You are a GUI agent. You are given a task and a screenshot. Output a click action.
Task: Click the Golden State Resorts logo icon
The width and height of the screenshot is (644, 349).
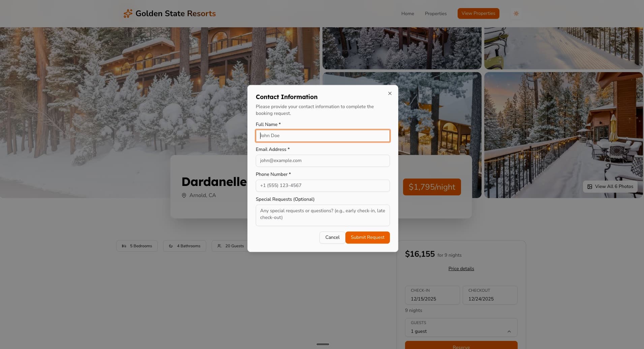pyautogui.click(x=128, y=13)
